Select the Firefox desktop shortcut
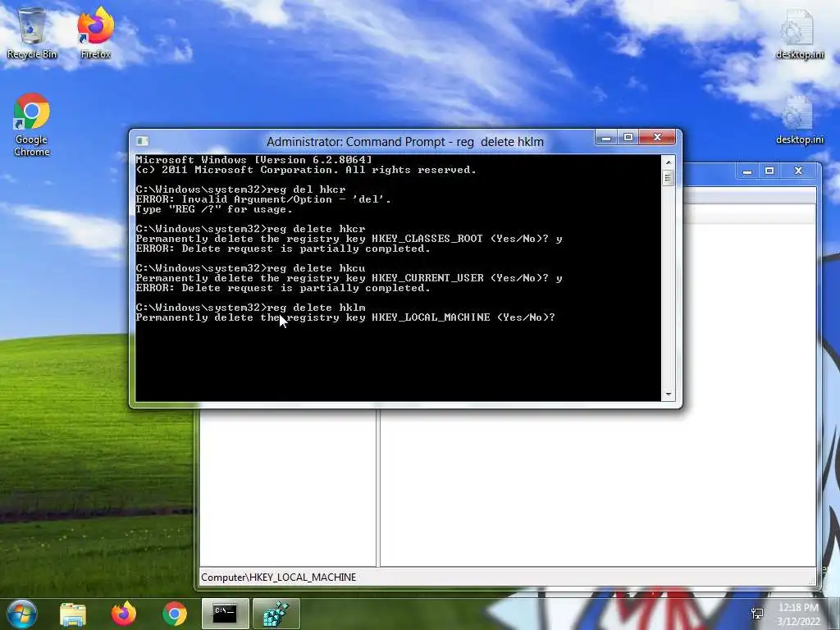 click(95, 33)
